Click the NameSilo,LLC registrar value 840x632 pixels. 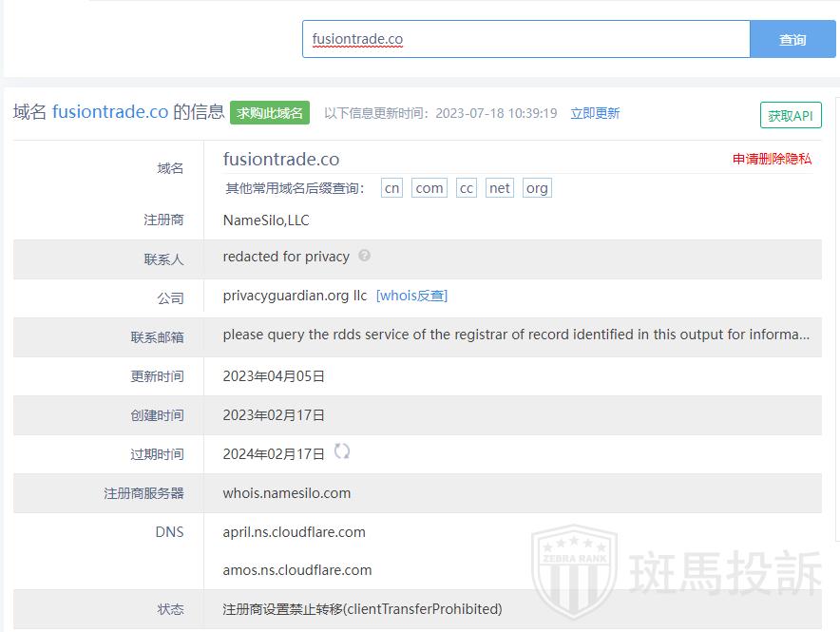pos(266,220)
